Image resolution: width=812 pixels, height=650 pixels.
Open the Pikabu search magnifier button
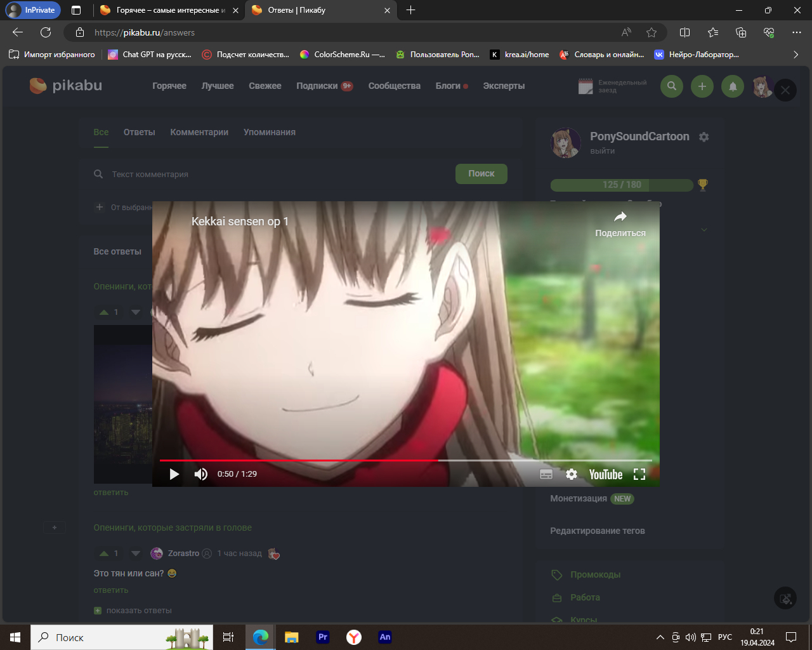coord(672,86)
